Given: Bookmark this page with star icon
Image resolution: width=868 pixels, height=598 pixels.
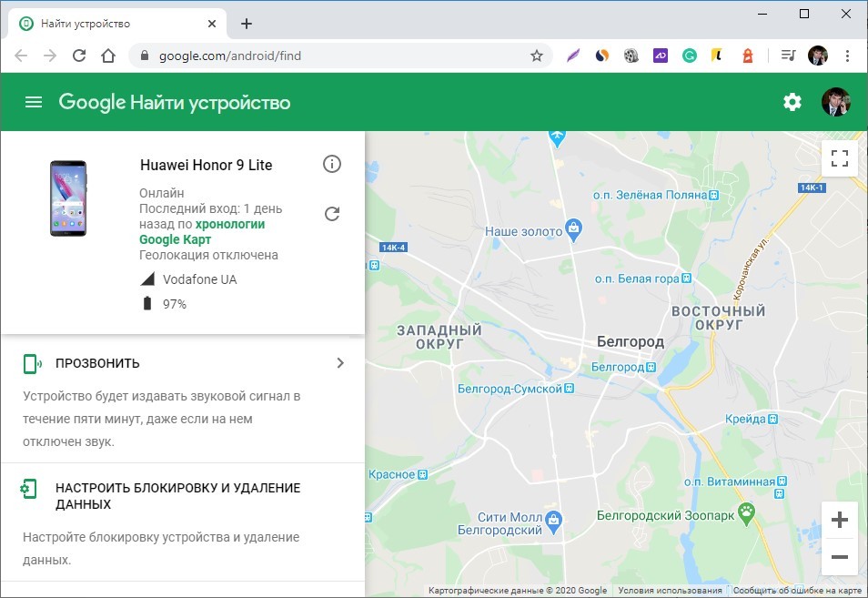Looking at the screenshot, I should [537, 56].
